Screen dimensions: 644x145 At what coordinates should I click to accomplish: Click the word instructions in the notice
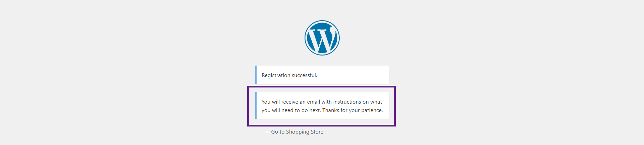pyautogui.click(x=347, y=102)
